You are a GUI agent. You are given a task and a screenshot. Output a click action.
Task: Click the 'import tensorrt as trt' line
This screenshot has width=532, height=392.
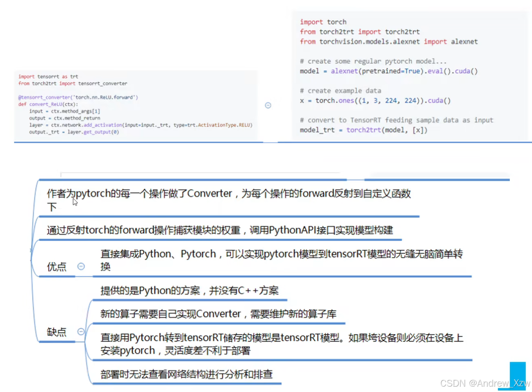pyautogui.click(x=48, y=76)
